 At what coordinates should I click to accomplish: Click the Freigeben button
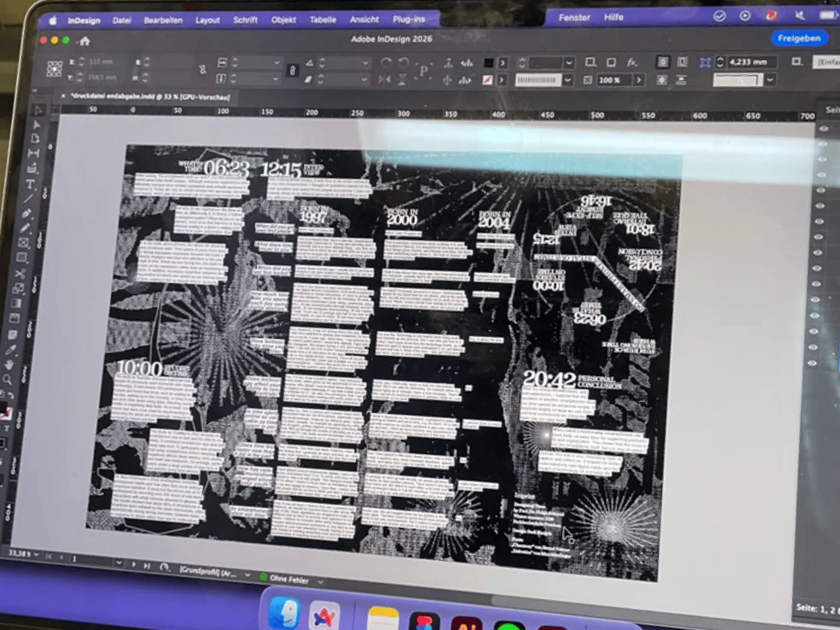click(799, 38)
